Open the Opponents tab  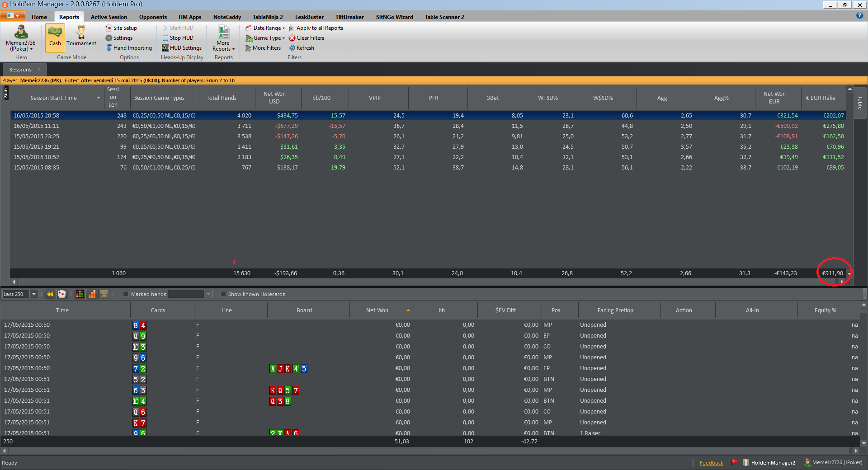(153, 17)
